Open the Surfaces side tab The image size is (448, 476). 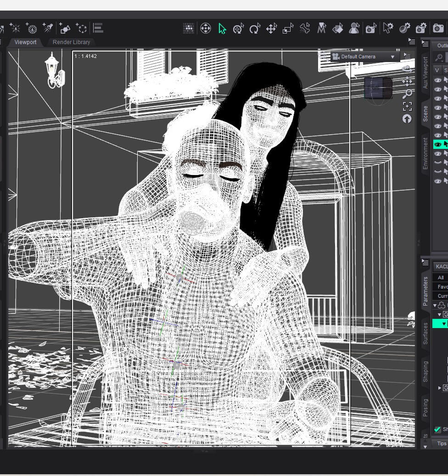425,334
